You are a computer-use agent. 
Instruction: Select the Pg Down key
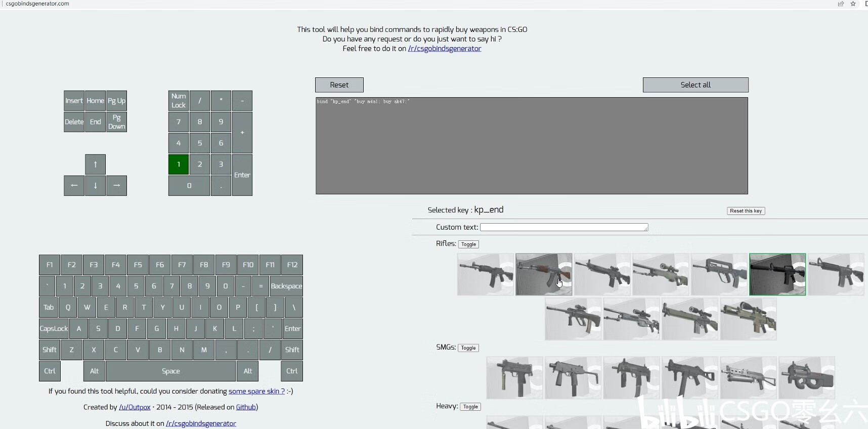tap(116, 122)
